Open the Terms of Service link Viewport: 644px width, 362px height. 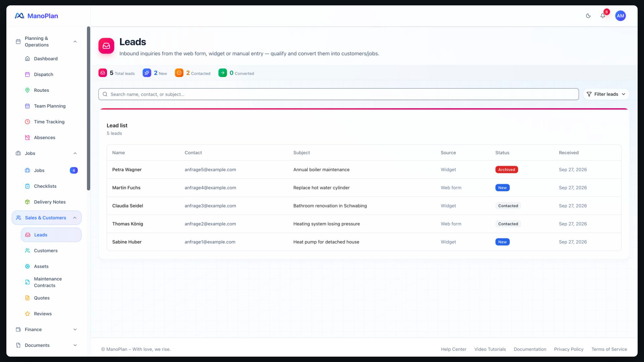[x=609, y=349]
